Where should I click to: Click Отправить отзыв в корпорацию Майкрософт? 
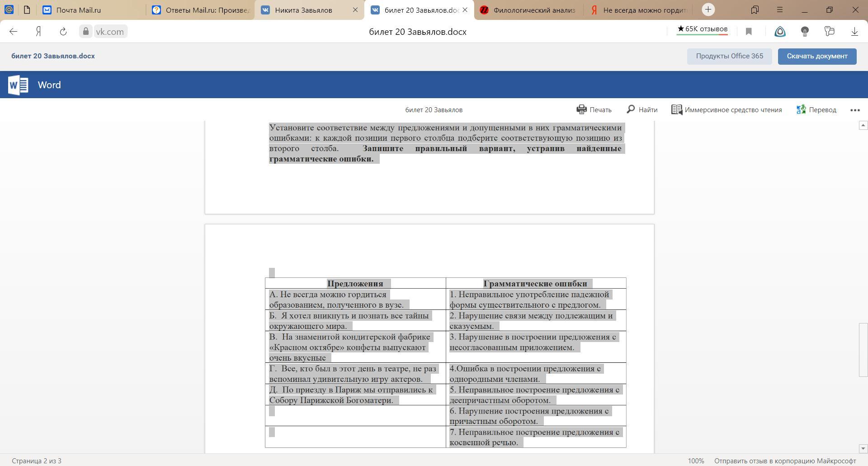click(785, 461)
